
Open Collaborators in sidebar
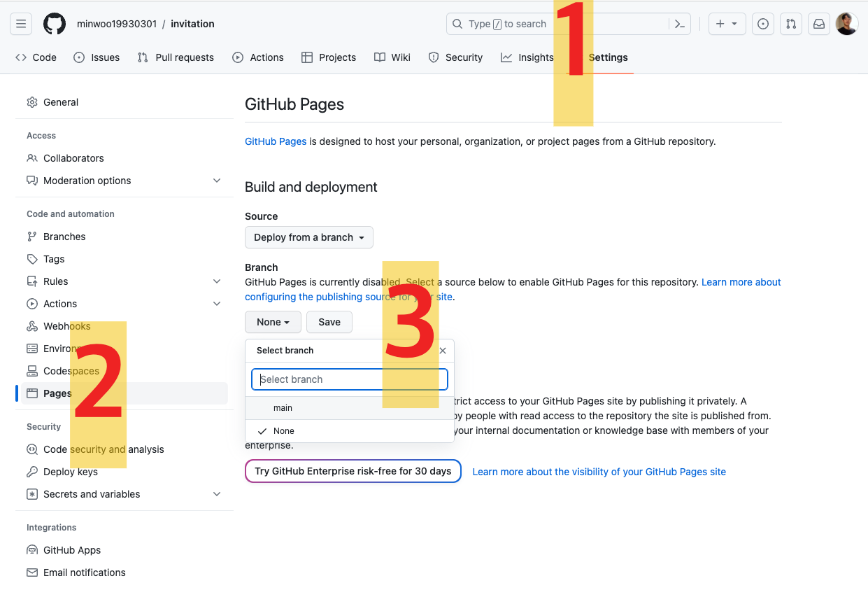point(73,158)
